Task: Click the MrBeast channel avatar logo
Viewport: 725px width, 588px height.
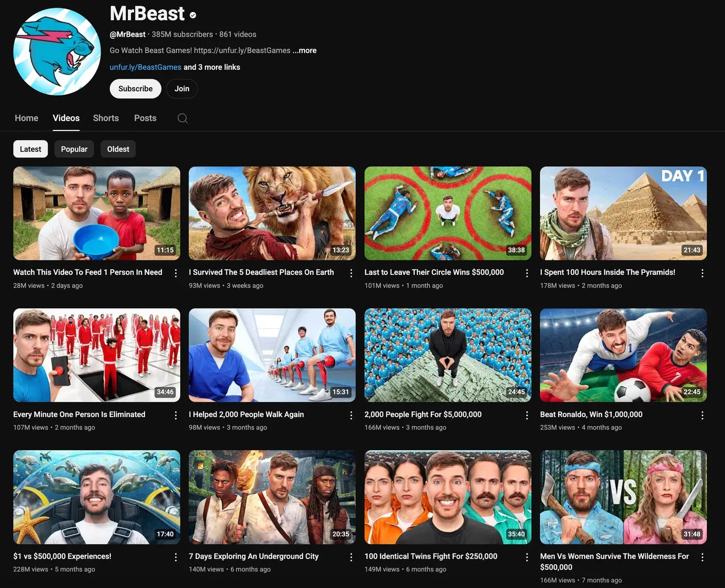Action: click(57, 52)
